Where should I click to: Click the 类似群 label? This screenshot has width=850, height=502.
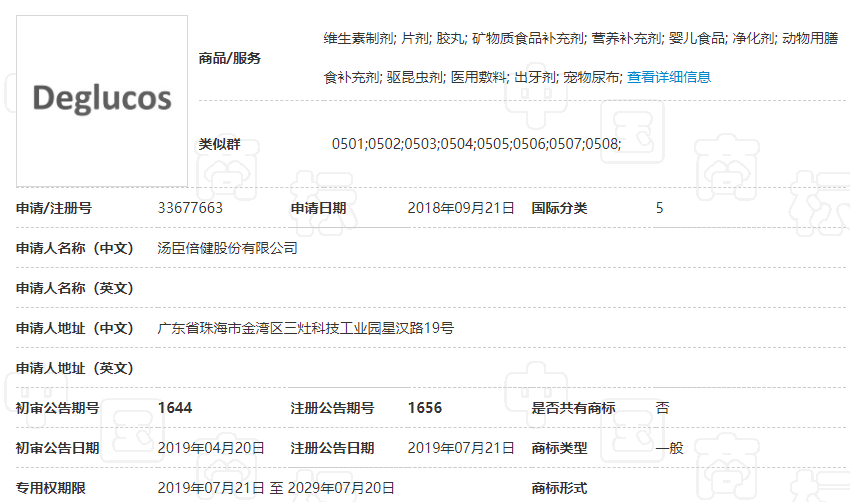click(220, 144)
